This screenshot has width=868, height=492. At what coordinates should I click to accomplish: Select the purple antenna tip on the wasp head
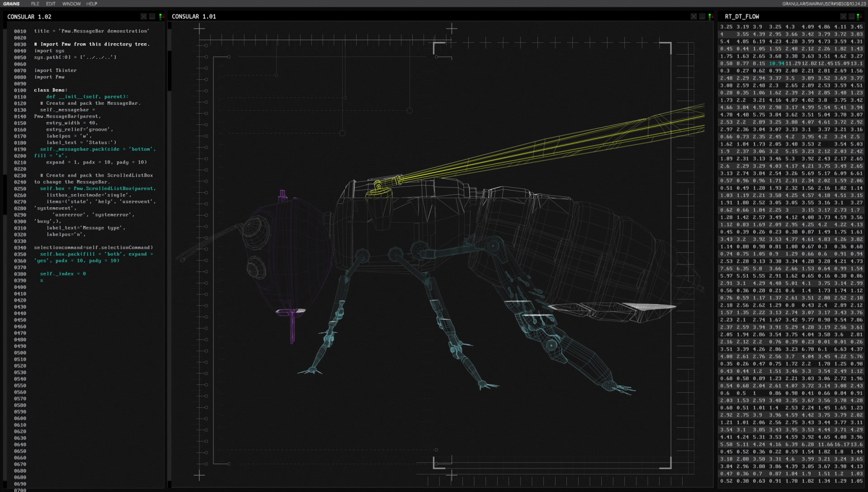point(283,194)
